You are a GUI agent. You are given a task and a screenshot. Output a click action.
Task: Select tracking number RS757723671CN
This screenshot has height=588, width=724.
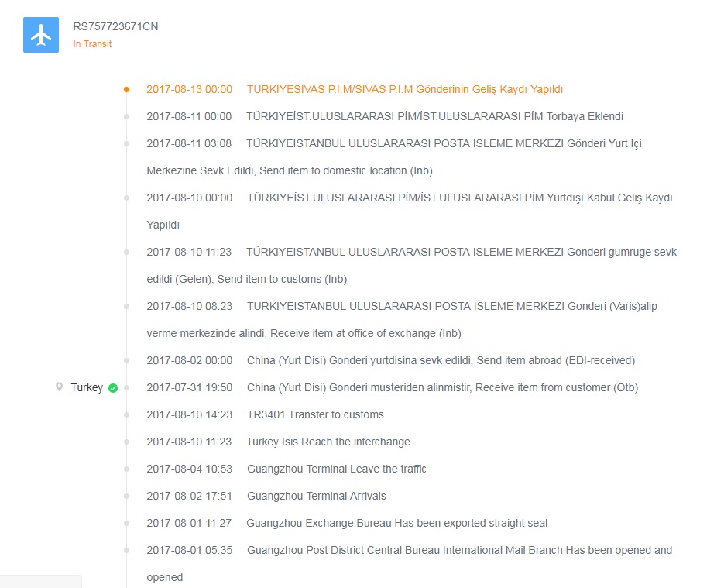tap(115, 26)
